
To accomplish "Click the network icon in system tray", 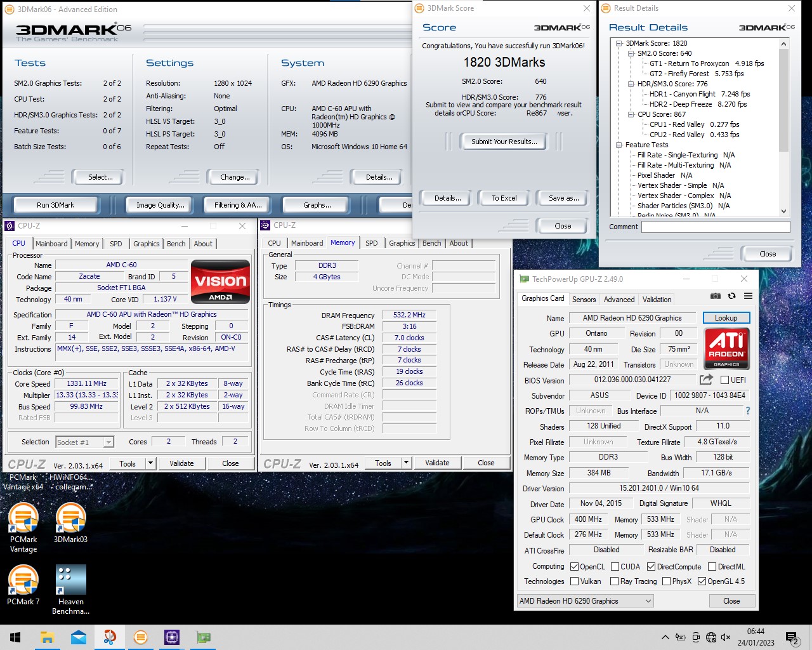I will tap(711, 637).
